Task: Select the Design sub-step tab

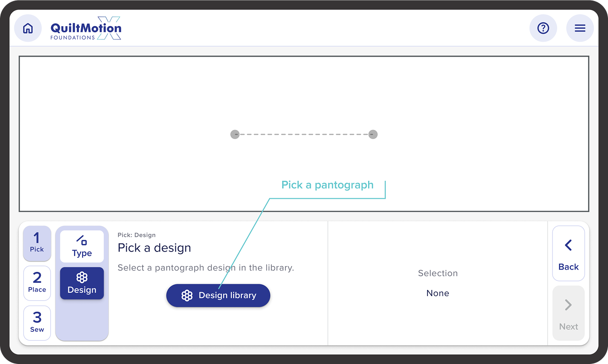Action: click(82, 283)
